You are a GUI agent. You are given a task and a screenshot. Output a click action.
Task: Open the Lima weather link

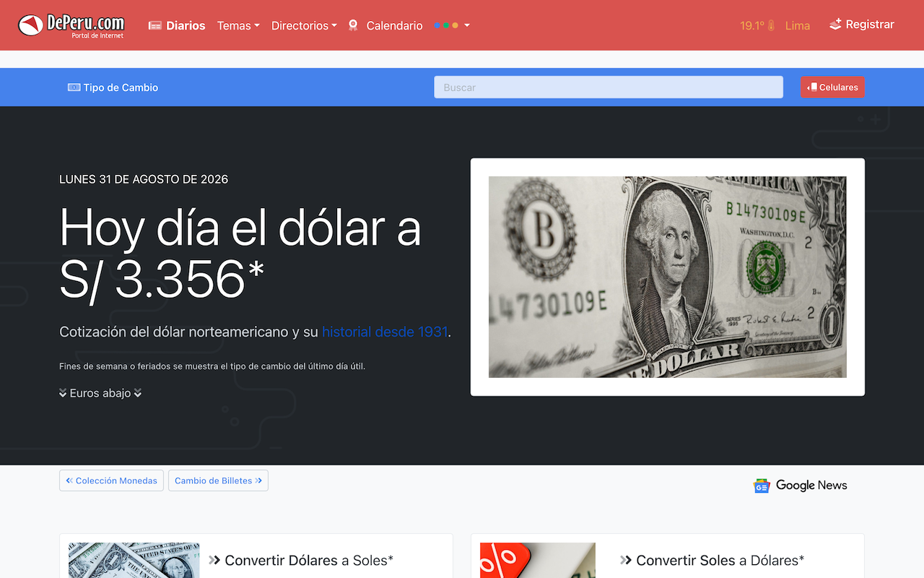(x=798, y=25)
